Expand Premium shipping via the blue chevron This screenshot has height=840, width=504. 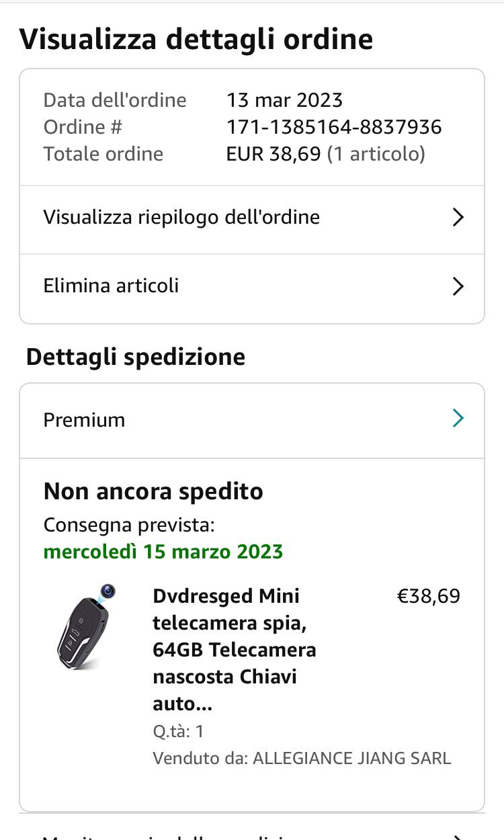458,419
